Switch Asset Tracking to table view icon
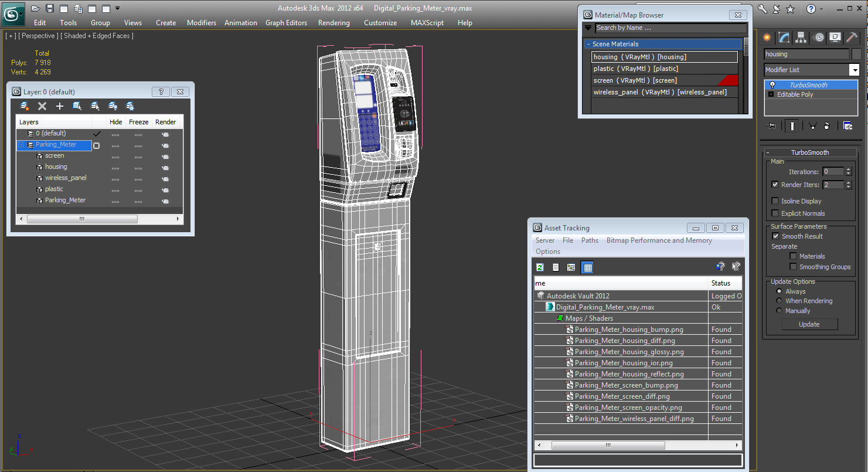The height and width of the screenshot is (472, 868). coord(588,267)
